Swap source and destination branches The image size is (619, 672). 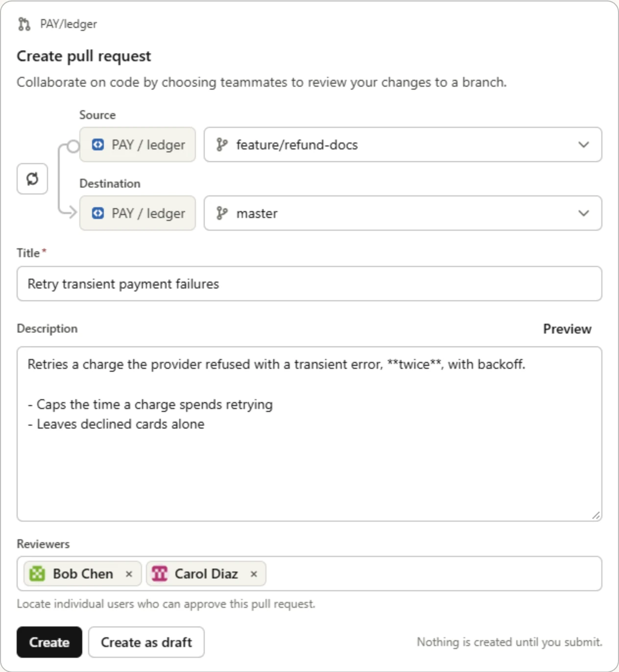click(32, 179)
